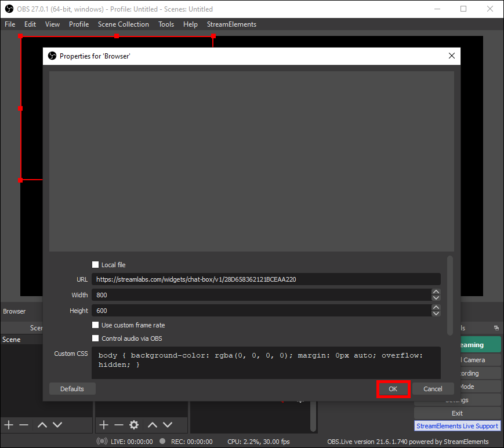Click the Browser source label in main window
Viewport: 504px width, 448px height.
[14, 311]
